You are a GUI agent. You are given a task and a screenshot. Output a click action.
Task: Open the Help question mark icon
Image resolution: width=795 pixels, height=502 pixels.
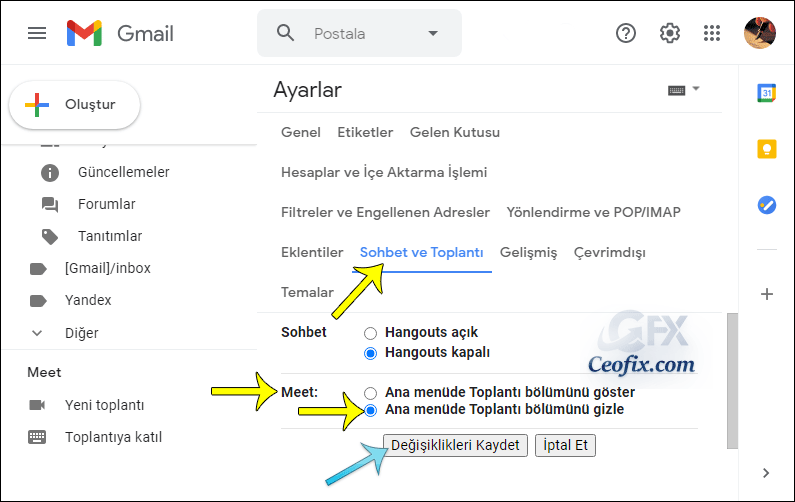(x=626, y=33)
